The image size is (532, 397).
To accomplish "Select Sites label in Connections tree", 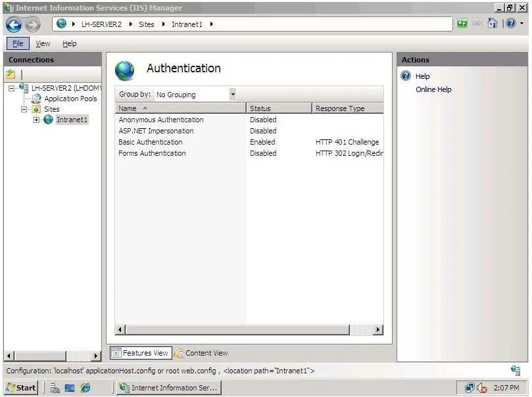I will (52, 109).
